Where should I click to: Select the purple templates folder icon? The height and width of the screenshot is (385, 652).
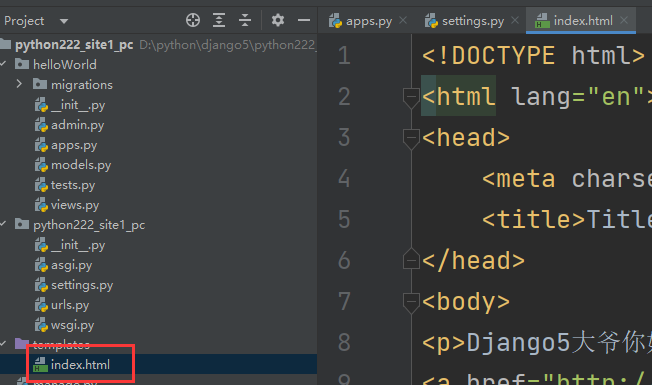point(22,344)
